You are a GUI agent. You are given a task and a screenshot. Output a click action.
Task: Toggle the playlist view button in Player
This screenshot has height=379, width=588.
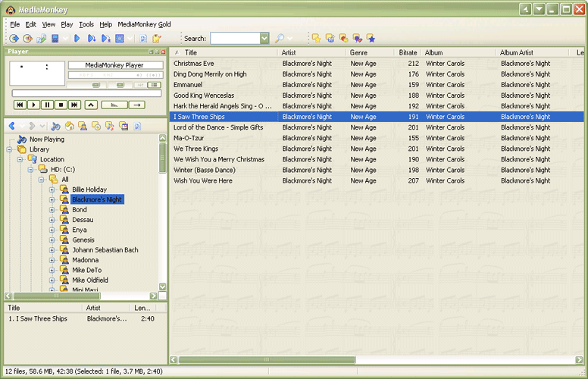tap(154, 85)
